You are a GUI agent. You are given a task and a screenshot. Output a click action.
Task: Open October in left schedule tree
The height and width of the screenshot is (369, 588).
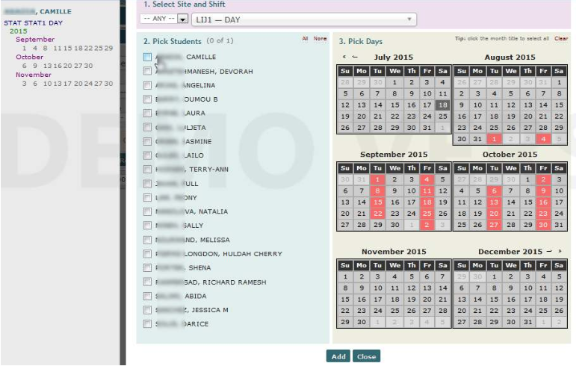click(30, 57)
